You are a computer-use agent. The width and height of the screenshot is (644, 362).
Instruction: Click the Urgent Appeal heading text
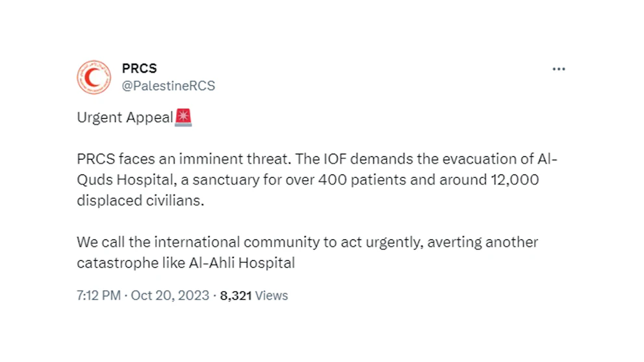tap(125, 118)
